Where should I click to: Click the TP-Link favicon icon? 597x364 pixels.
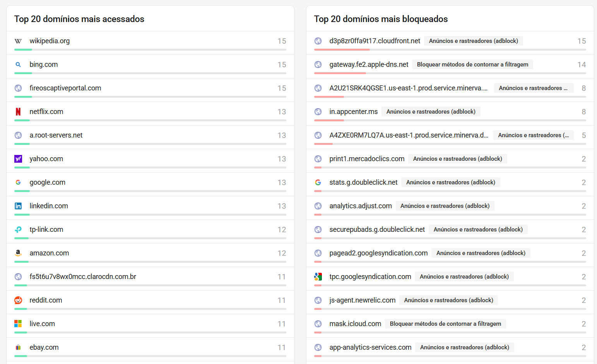click(x=18, y=230)
